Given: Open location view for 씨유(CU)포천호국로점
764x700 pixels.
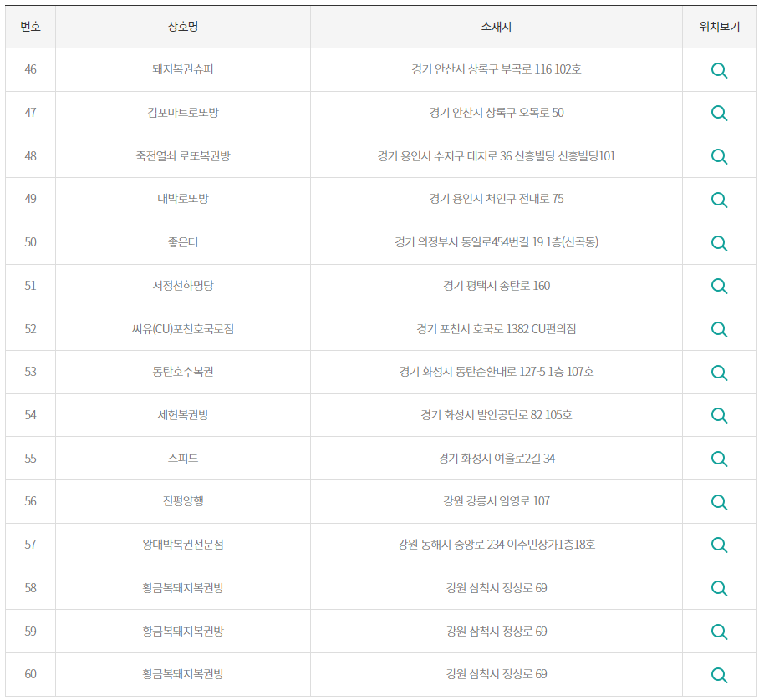Looking at the screenshot, I should point(719,330).
